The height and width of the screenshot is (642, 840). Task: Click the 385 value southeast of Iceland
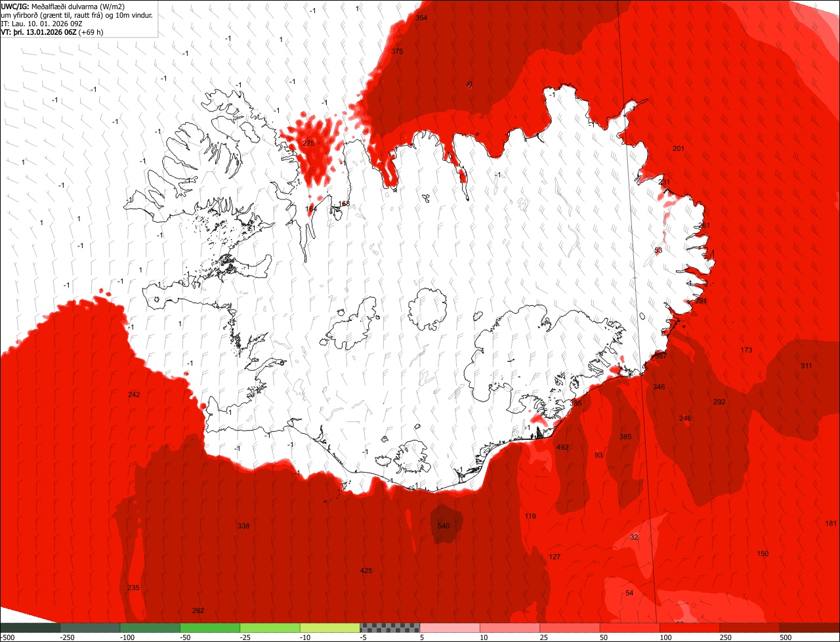tap(625, 437)
